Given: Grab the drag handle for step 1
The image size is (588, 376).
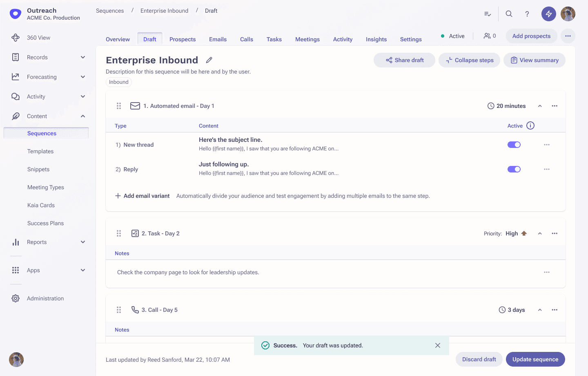Looking at the screenshot, I should pyautogui.click(x=119, y=106).
